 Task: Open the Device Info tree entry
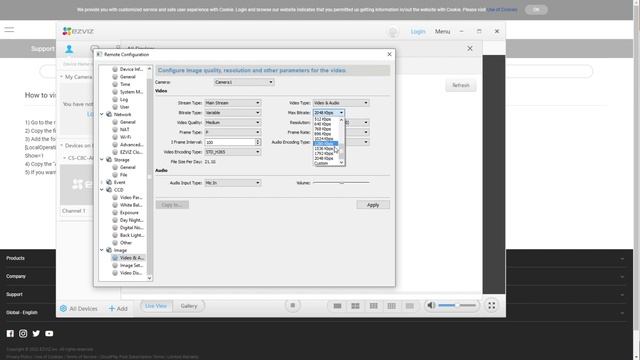click(131, 69)
